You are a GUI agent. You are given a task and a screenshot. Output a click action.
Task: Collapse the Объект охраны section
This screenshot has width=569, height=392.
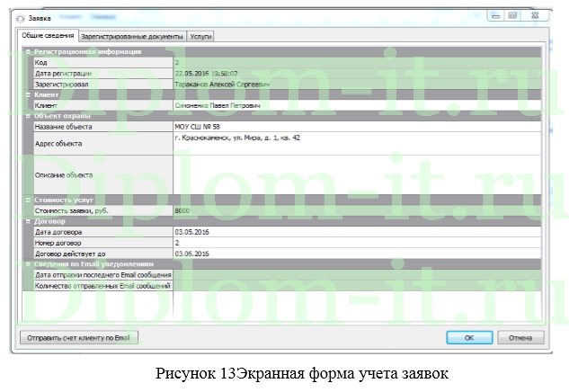(x=28, y=116)
